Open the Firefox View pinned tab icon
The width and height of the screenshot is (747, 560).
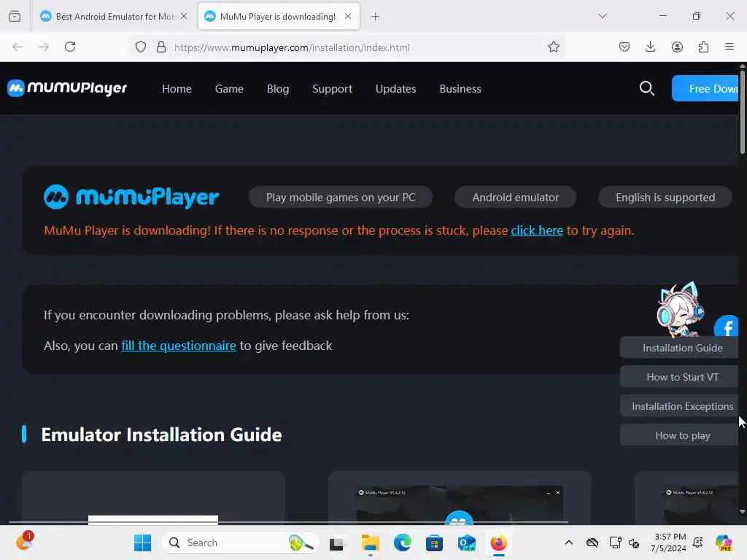point(15,16)
